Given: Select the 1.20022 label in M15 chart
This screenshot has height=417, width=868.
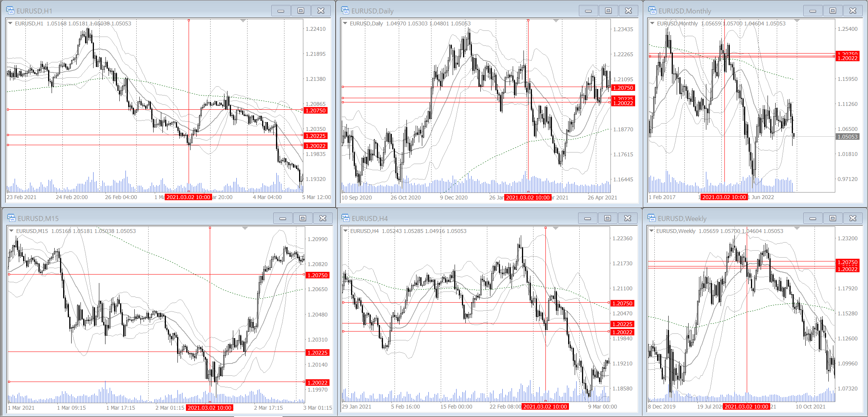Looking at the screenshot, I should (x=318, y=383).
